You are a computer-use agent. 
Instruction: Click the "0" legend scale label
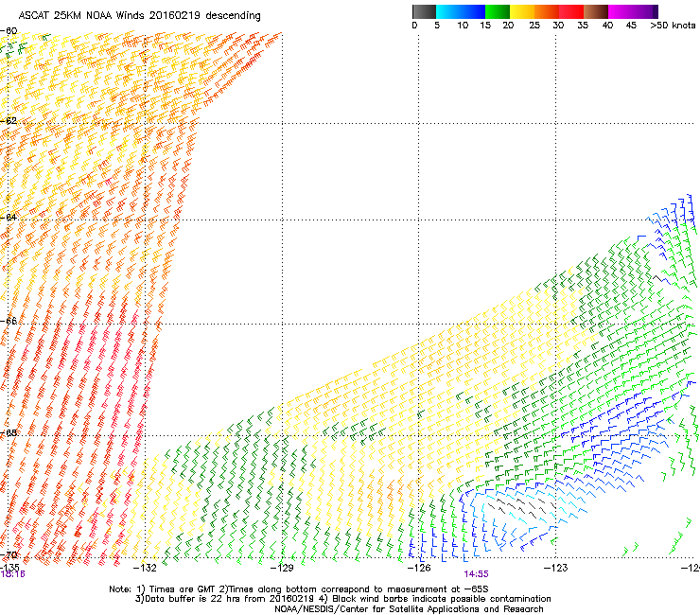414,26
